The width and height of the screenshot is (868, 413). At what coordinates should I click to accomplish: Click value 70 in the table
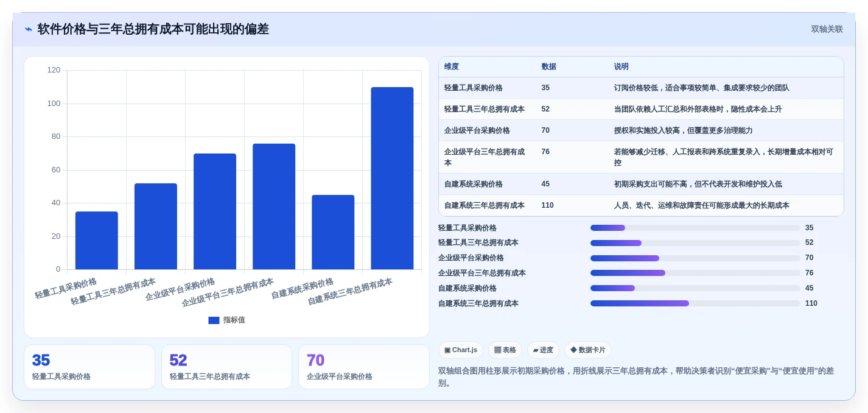point(545,130)
